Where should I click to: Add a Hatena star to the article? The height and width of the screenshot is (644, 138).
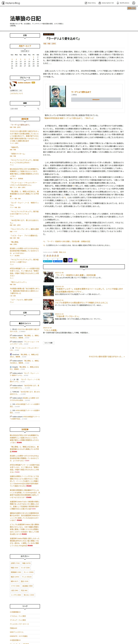(44, 256)
